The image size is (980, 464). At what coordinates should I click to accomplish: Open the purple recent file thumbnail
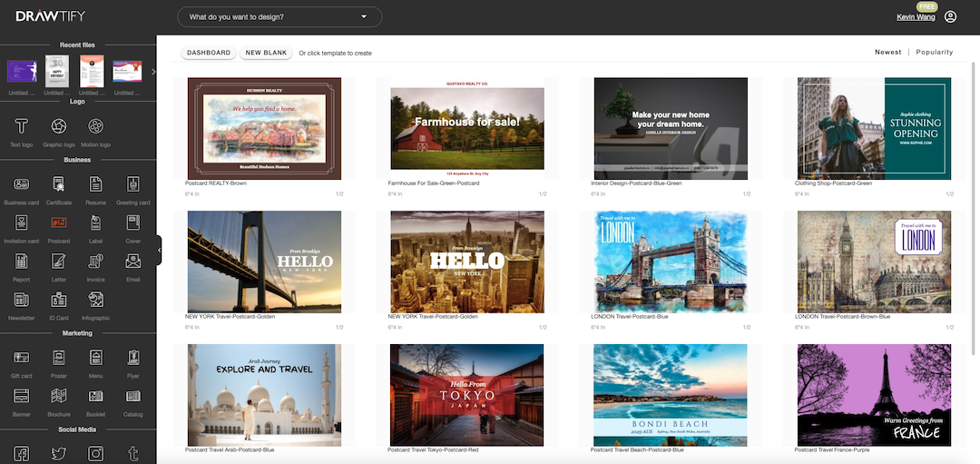(x=22, y=72)
